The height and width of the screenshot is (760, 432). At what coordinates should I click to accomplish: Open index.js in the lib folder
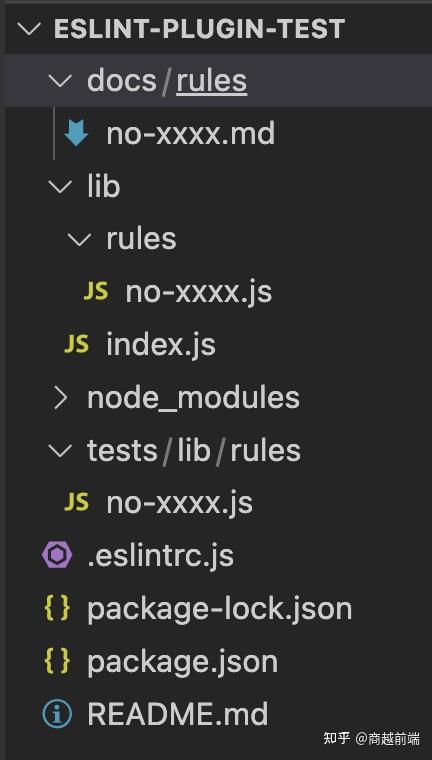pos(161,345)
